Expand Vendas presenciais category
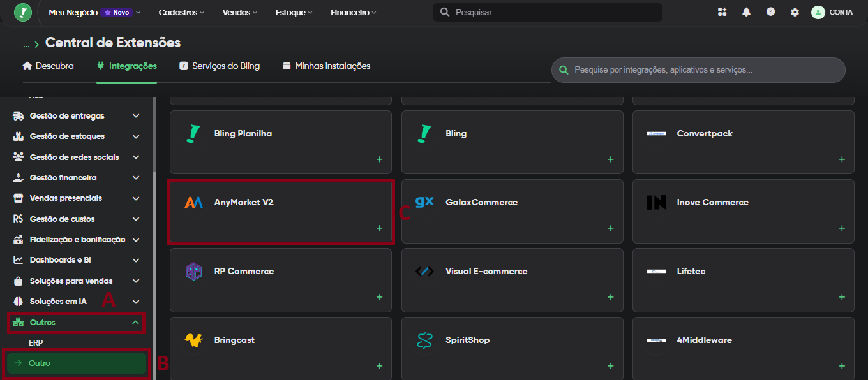 click(77, 198)
